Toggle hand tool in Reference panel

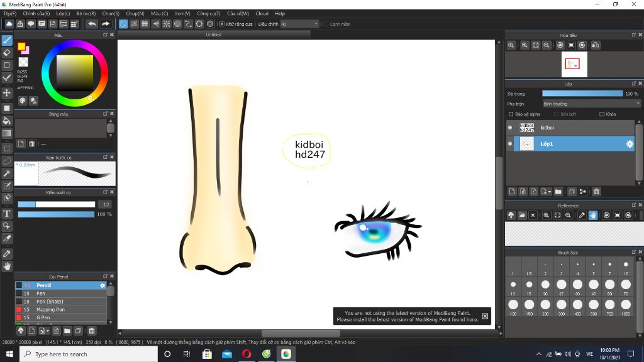(592, 216)
